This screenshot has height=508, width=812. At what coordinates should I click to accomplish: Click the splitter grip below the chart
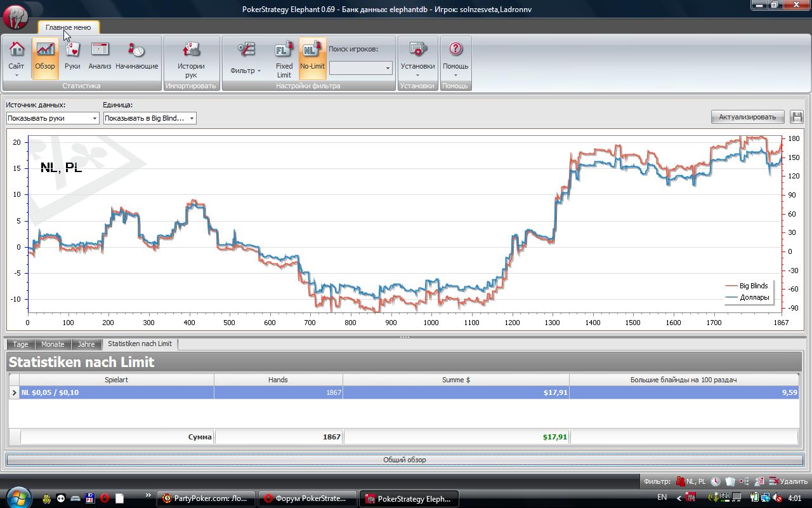(405, 337)
